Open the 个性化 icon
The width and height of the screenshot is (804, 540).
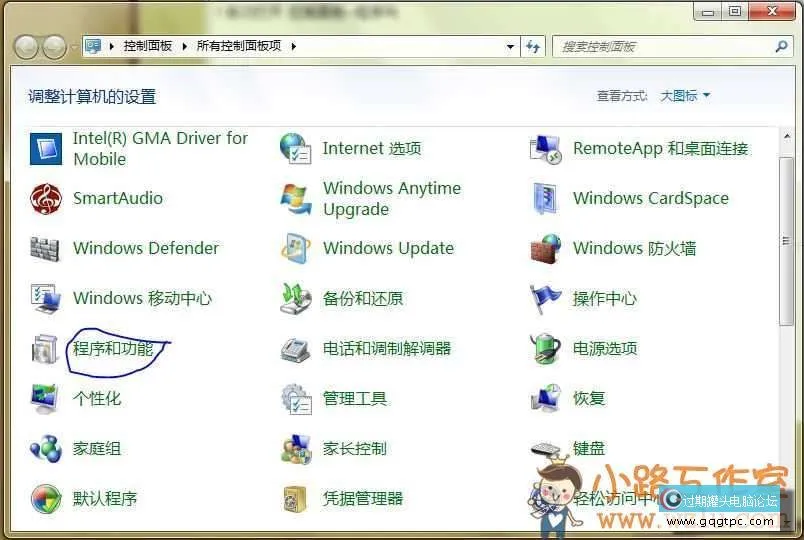click(45, 398)
